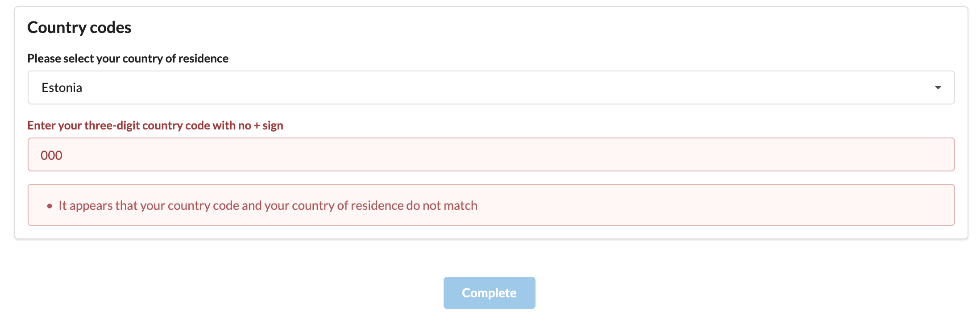
Task: Click the country of residence label
Action: tap(128, 58)
